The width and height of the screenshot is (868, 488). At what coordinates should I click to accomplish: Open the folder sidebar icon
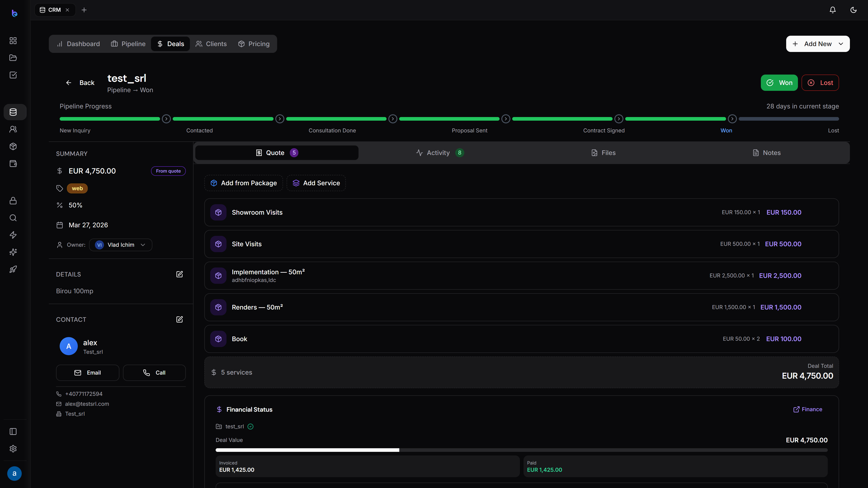[13, 58]
